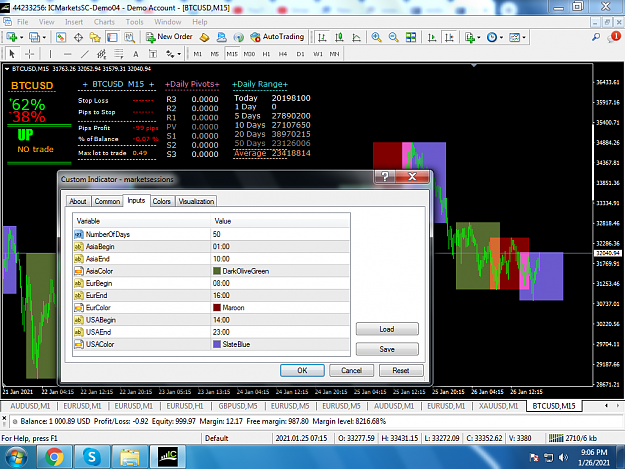The height and width of the screenshot is (469, 625).
Task: Open the arrows objects dropdown
Action: click(x=173, y=54)
